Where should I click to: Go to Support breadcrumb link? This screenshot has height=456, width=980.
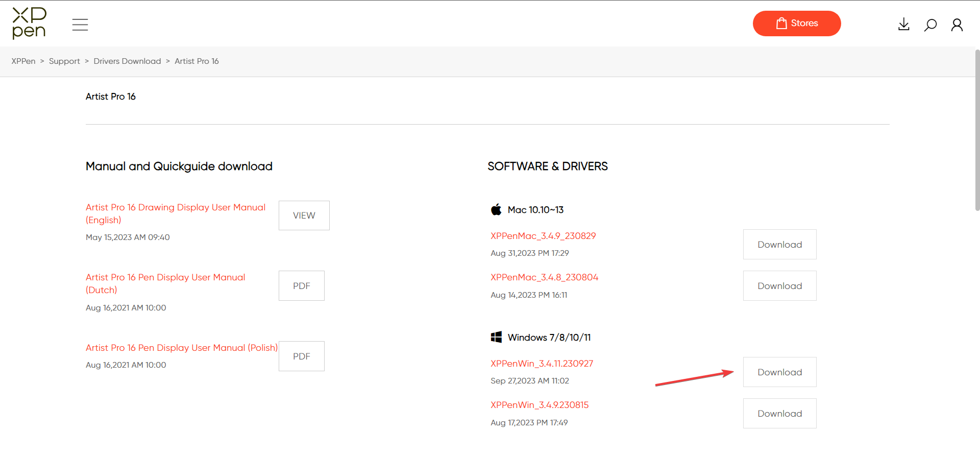64,61
